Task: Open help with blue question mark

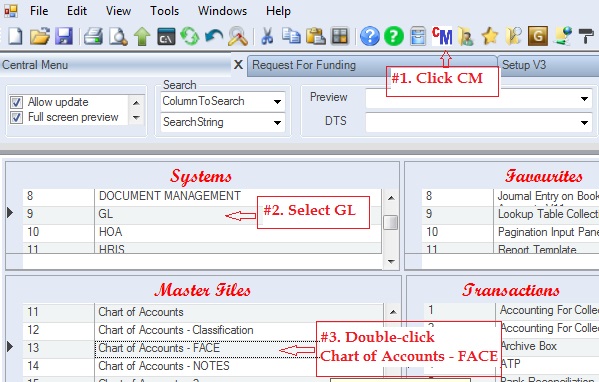Action: pos(370,36)
